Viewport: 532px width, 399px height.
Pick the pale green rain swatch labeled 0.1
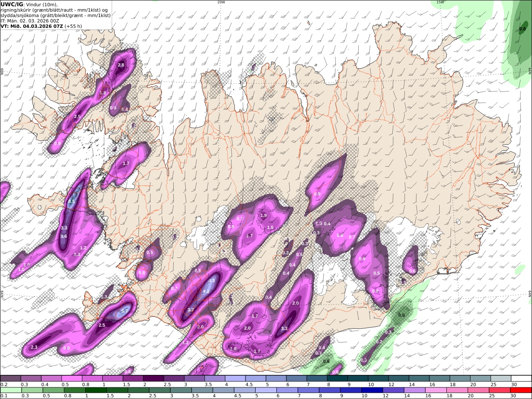point(11,390)
